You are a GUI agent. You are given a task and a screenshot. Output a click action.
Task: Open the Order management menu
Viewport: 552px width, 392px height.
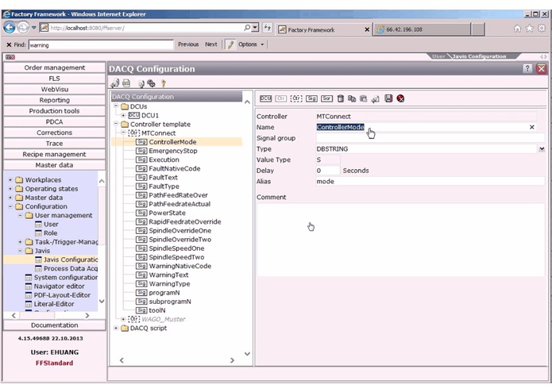coord(54,67)
